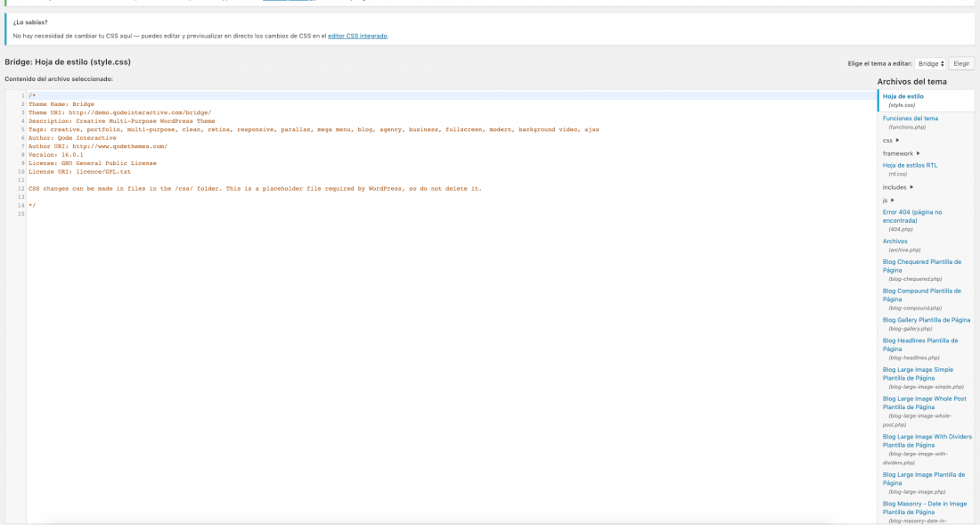Open Blog Large Image Simple template

(918, 373)
